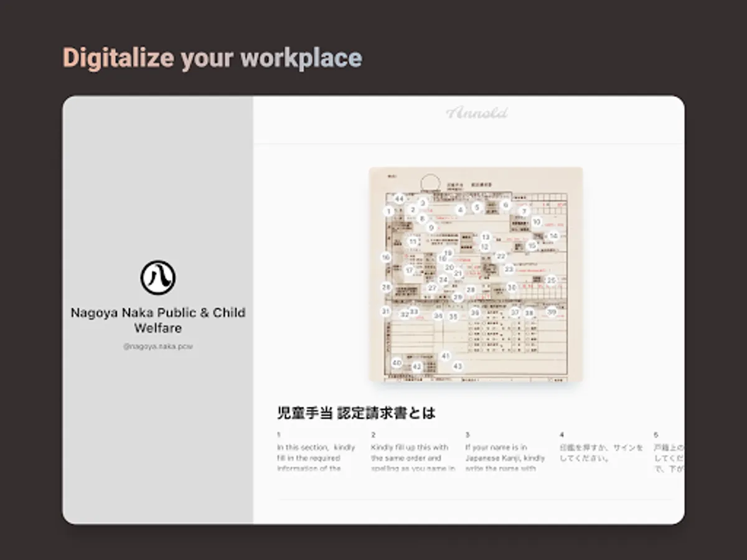
Task: Select annotation marker 6 on the form
Action: tap(505, 205)
